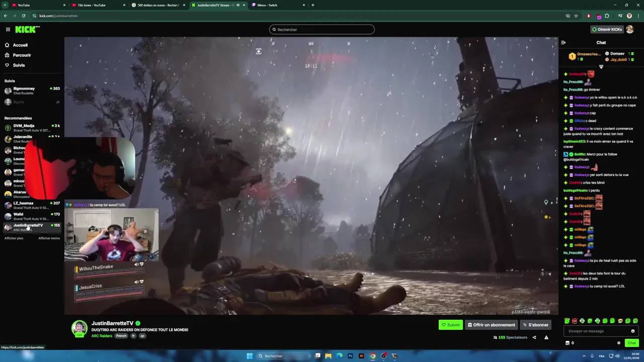Open File Explorer from the taskbar
Viewport: 644px width, 362px height.
pyautogui.click(x=329, y=356)
